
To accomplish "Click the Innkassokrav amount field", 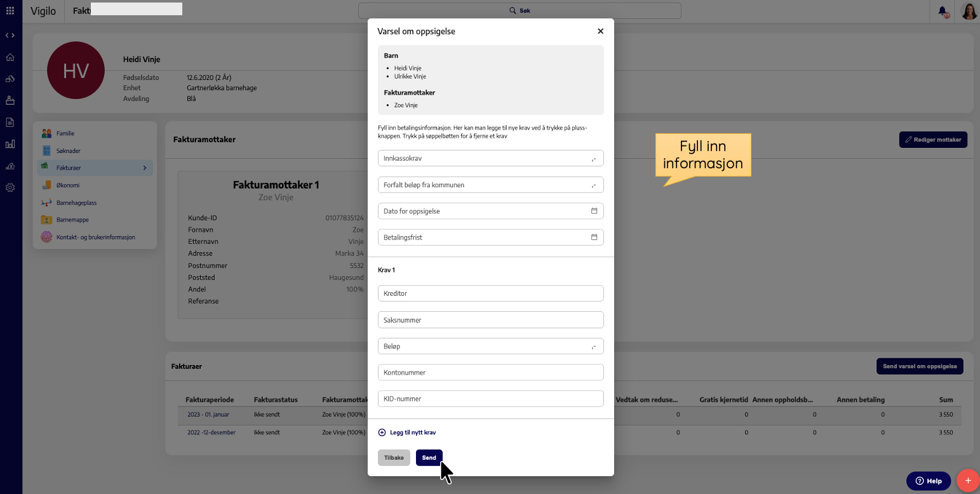I will point(490,158).
